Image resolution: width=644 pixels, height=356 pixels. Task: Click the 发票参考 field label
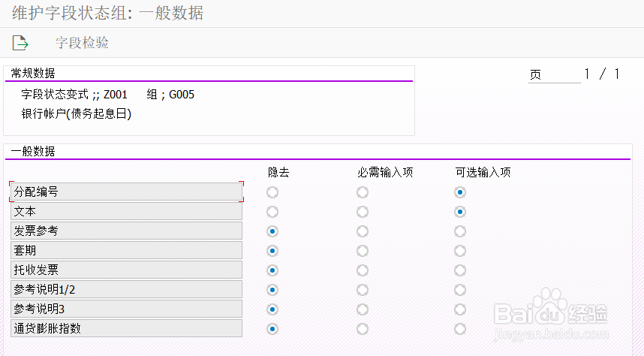[126, 231]
